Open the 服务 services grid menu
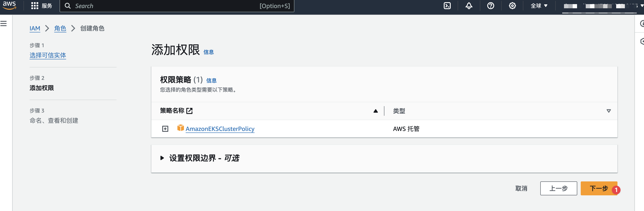Screen dimensions: 644x211 pyautogui.click(x=41, y=6)
